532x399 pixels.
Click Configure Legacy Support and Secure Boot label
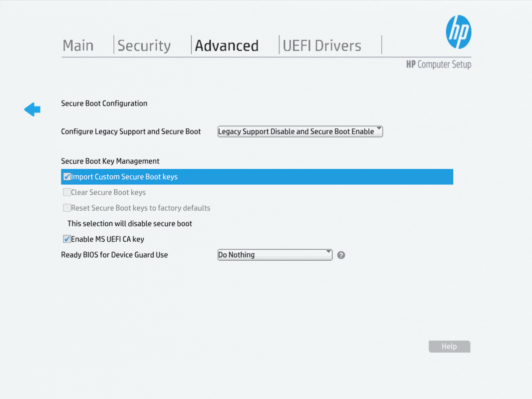pyautogui.click(x=131, y=131)
